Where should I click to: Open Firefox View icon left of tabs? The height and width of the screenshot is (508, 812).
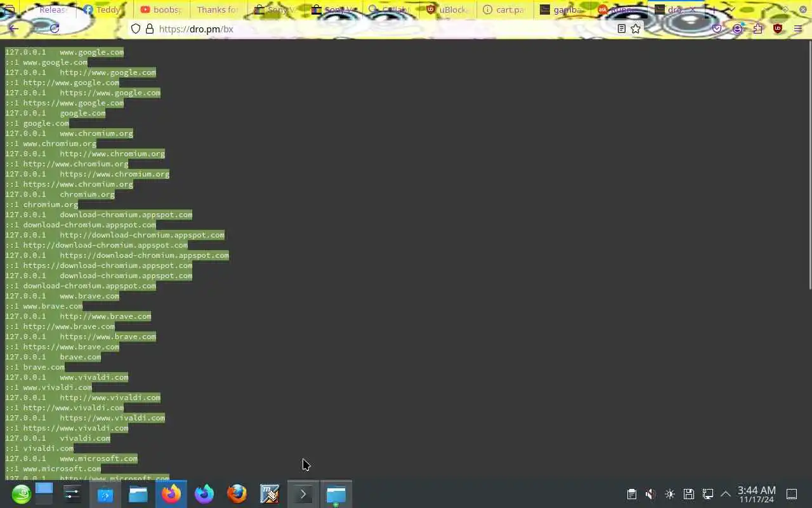(x=10, y=10)
